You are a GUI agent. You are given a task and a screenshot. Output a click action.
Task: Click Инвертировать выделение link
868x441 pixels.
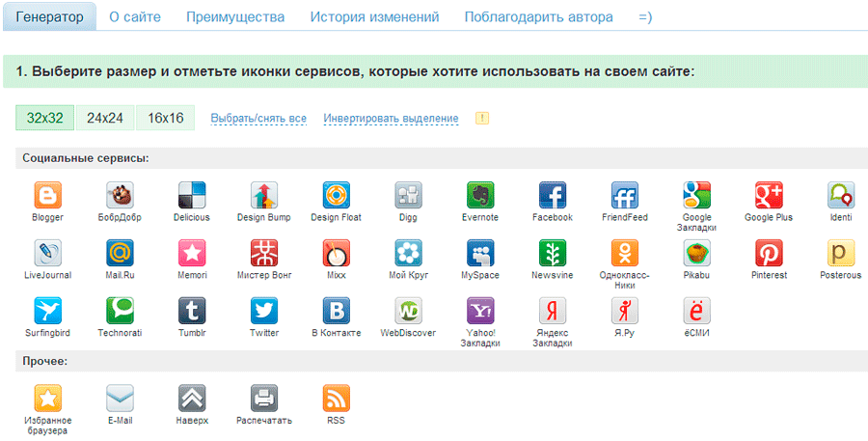click(x=391, y=119)
